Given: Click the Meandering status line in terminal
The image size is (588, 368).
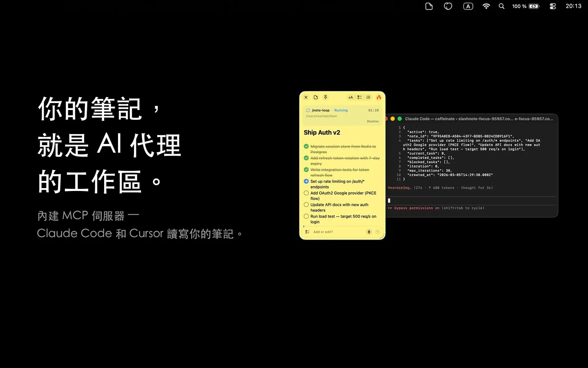Looking at the screenshot, I should [x=440, y=188].
